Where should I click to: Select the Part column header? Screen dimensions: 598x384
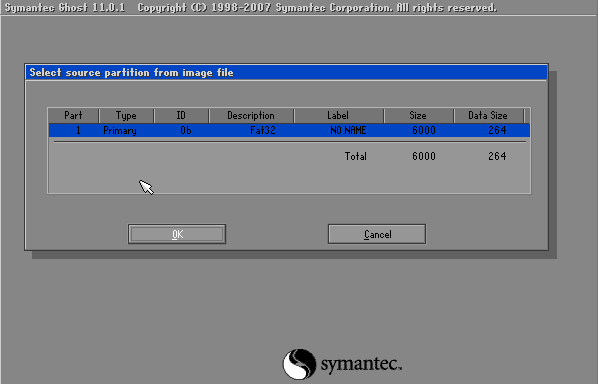(73, 116)
